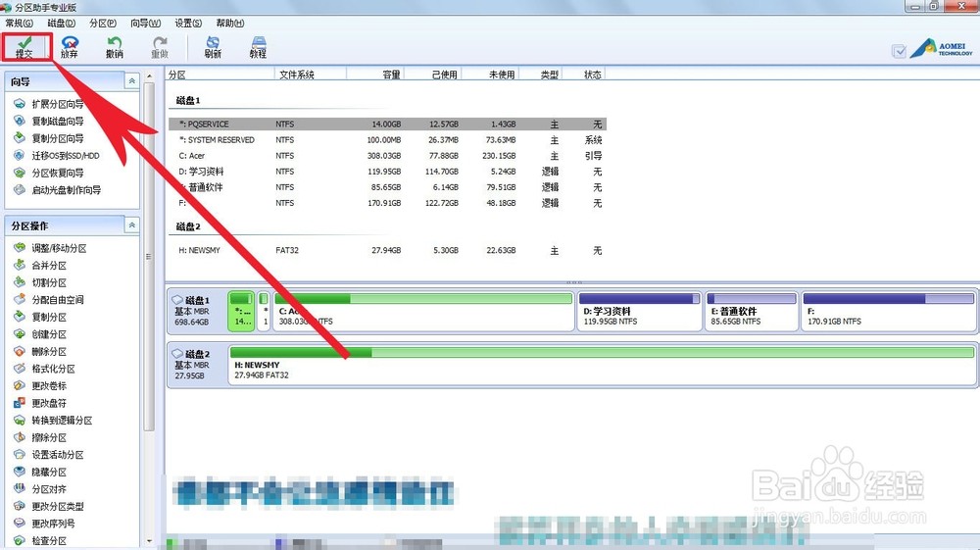980x550 pixels.
Task: Open the 帮助(H) menu
Action: click(x=230, y=23)
